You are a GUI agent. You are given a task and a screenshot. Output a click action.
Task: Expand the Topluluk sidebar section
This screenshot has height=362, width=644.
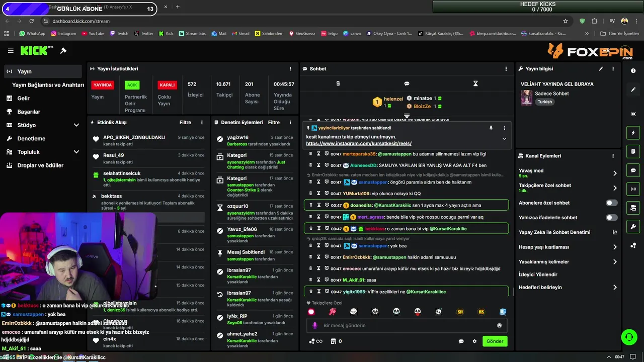[x=76, y=152]
